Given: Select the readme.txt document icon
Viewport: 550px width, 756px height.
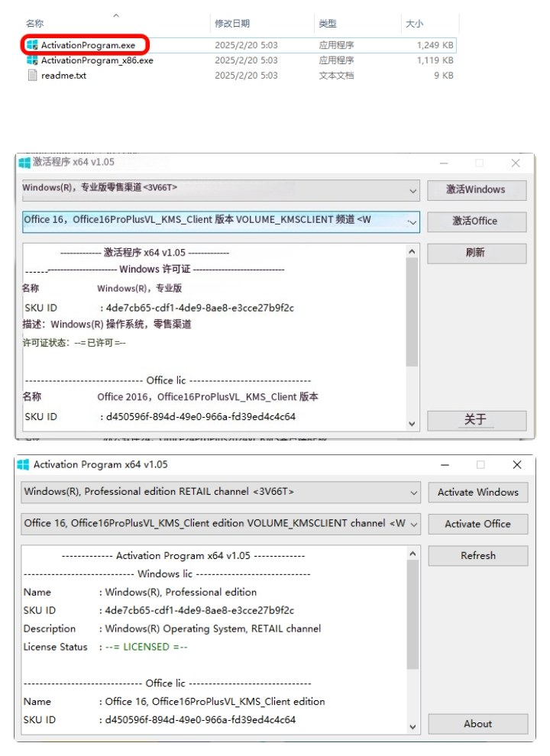Looking at the screenshot, I should pyautogui.click(x=32, y=76).
